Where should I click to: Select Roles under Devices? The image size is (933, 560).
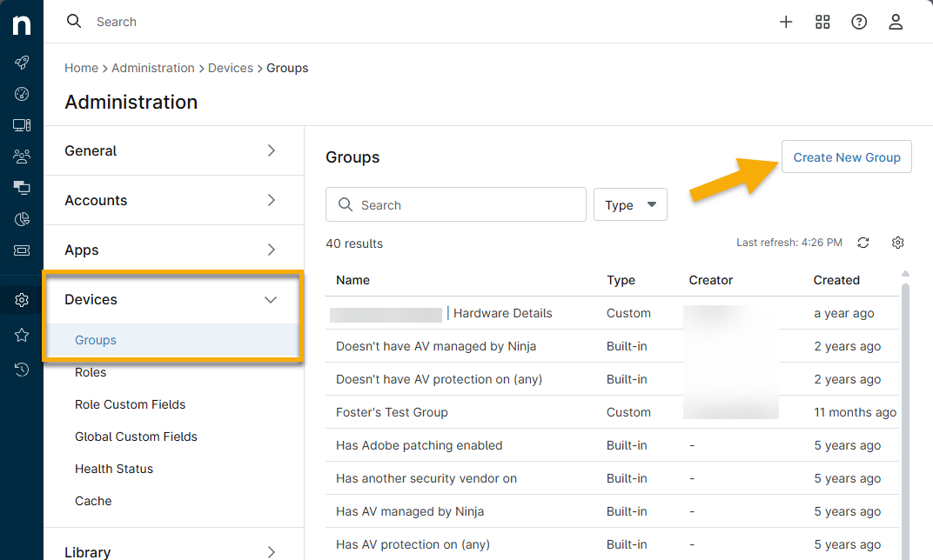(x=91, y=372)
